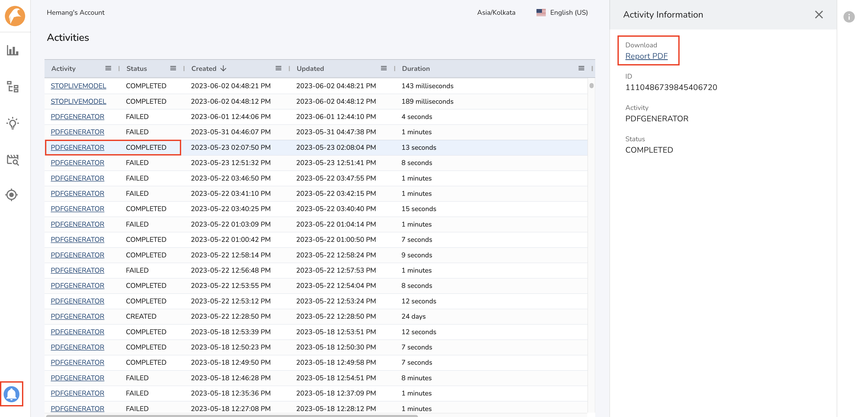Screen dimensions: 868x417
Task: Click the 15 seconds duration cell
Action: tap(418, 209)
